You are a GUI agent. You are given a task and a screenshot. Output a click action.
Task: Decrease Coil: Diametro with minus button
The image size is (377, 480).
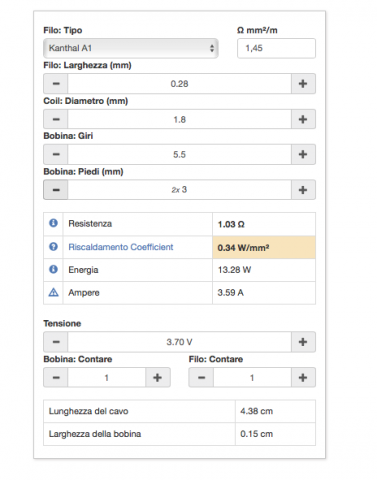pos(56,119)
